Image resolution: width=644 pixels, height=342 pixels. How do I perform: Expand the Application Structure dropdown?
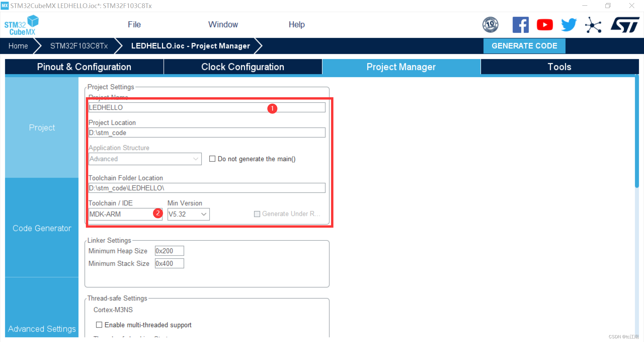pos(145,159)
